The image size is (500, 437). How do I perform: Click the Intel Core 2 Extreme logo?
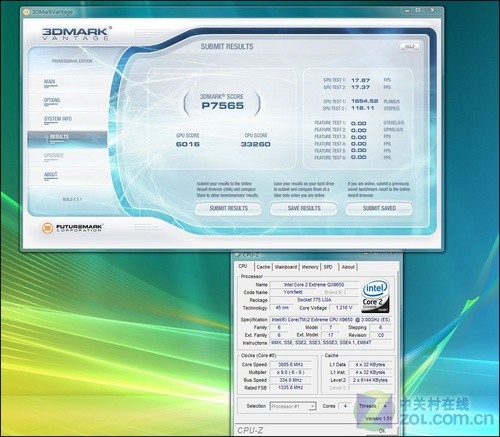[x=375, y=297]
